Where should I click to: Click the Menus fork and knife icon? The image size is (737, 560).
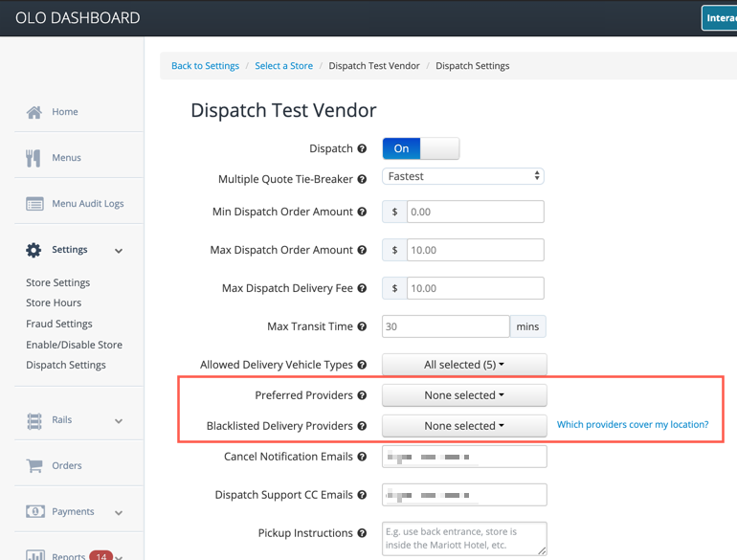[x=33, y=158]
